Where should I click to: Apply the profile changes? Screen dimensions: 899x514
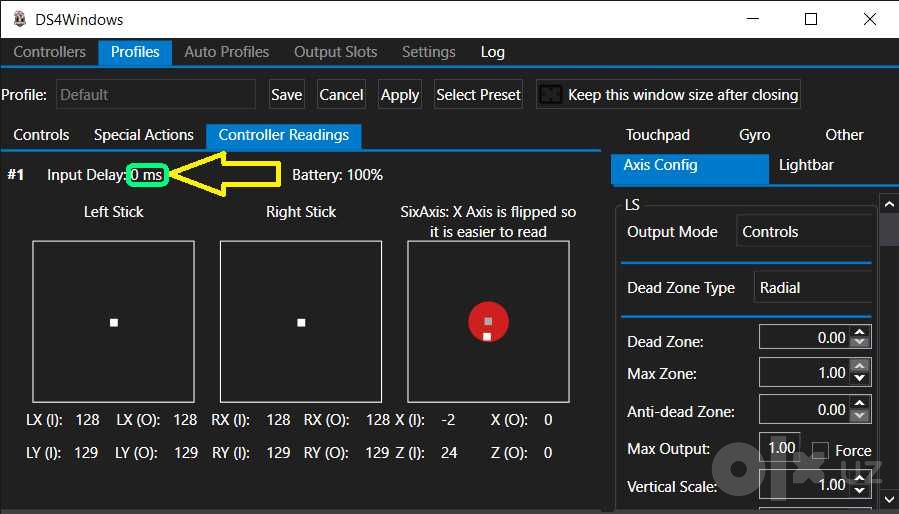coord(400,95)
